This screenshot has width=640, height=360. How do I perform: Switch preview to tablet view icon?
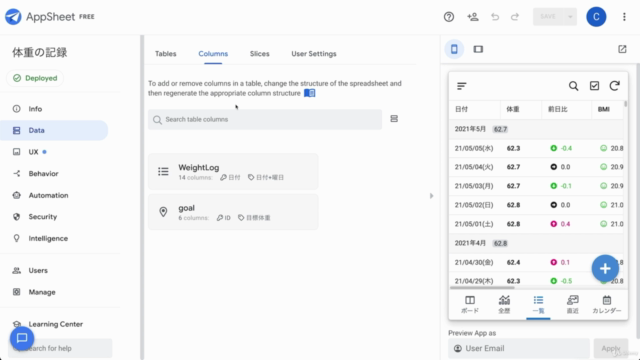tap(478, 49)
